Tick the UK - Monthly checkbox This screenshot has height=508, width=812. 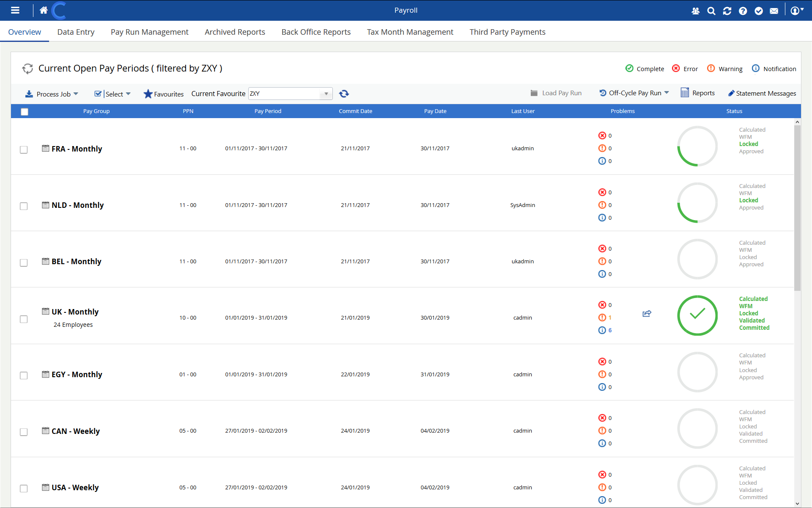(24, 319)
